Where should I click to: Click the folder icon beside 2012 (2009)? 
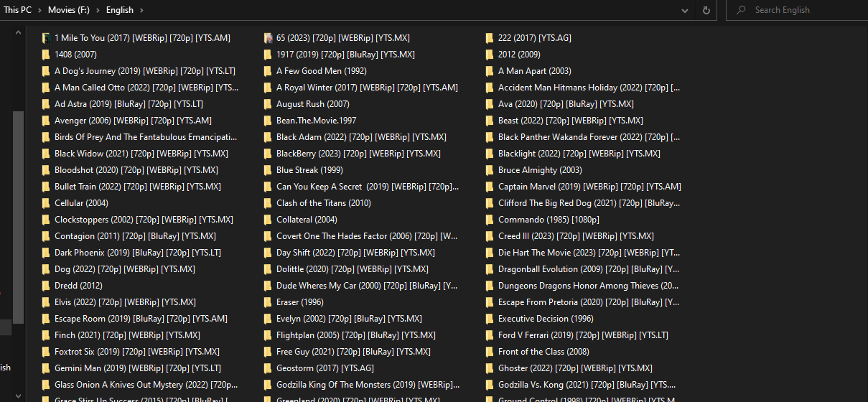coord(490,55)
